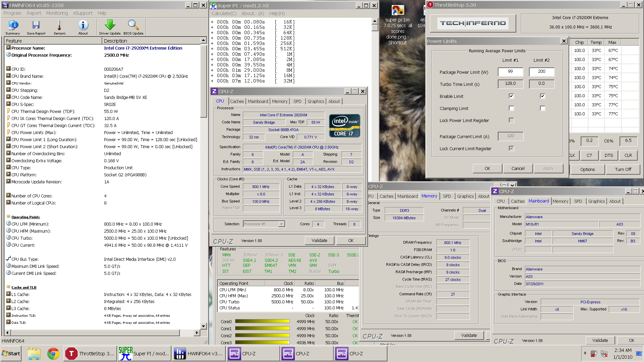Select the Description column header in HWiNFO64

click(151, 41)
